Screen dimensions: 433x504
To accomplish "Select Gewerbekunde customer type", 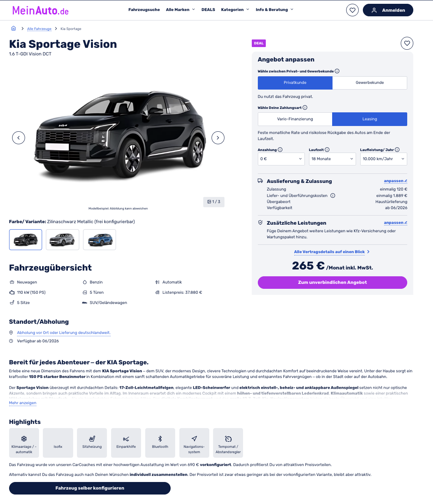I will point(370,83).
